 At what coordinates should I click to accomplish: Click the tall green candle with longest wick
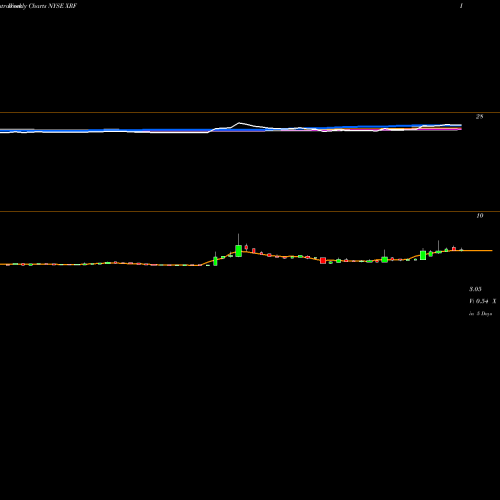point(238,250)
